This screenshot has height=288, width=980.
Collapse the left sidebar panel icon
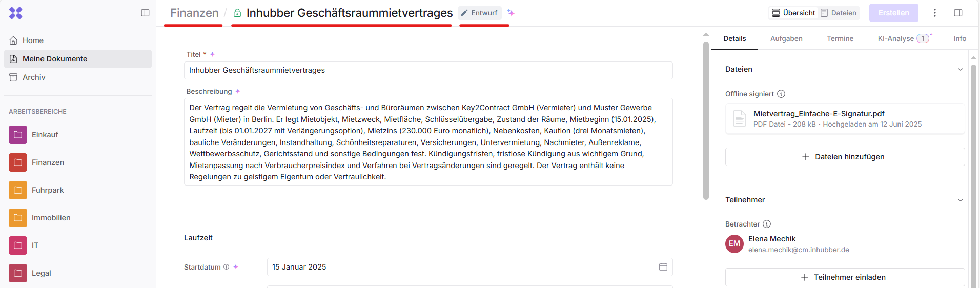pyautogui.click(x=145, y=13)
